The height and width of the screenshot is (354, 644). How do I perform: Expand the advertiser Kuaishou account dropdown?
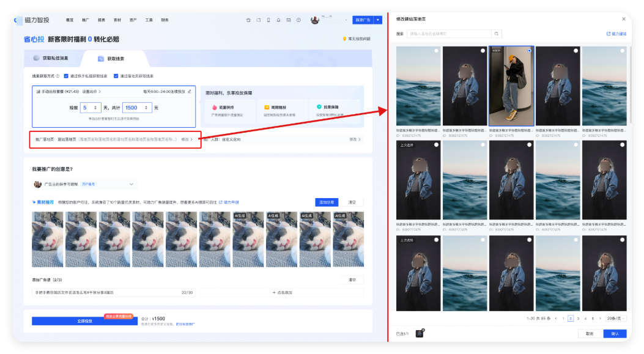tap(131, 184)
